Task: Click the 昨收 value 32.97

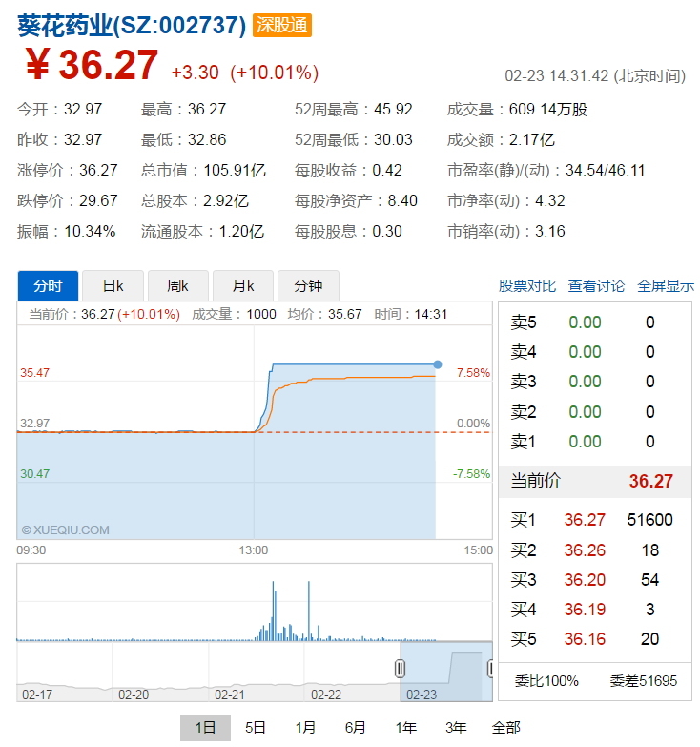Action: click(83, 139)
